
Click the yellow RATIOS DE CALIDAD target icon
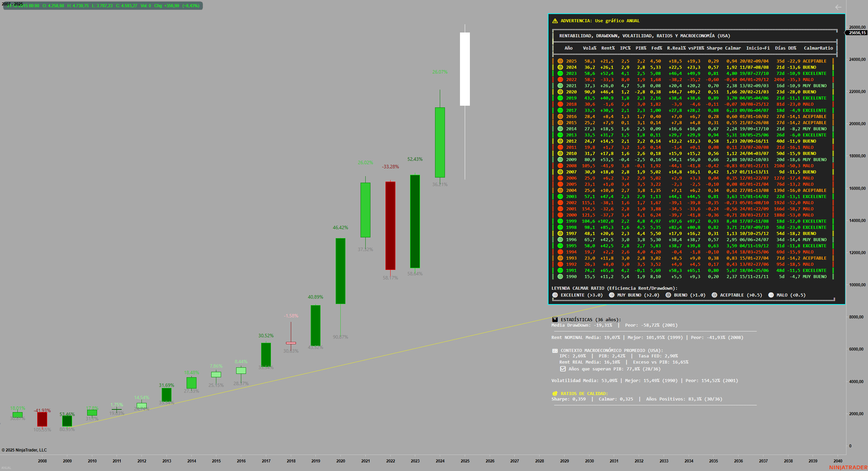click(x=555, y=394)
